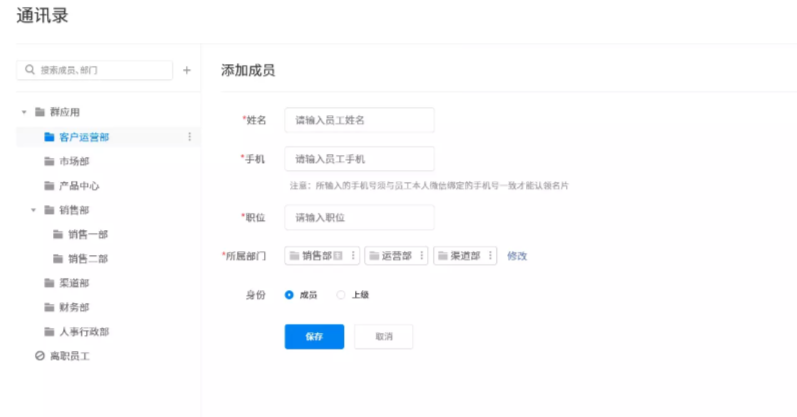Click the 运营部 tag in 所属部门
Viewport: 797px width, 417px height.
(x=396, y=256)
